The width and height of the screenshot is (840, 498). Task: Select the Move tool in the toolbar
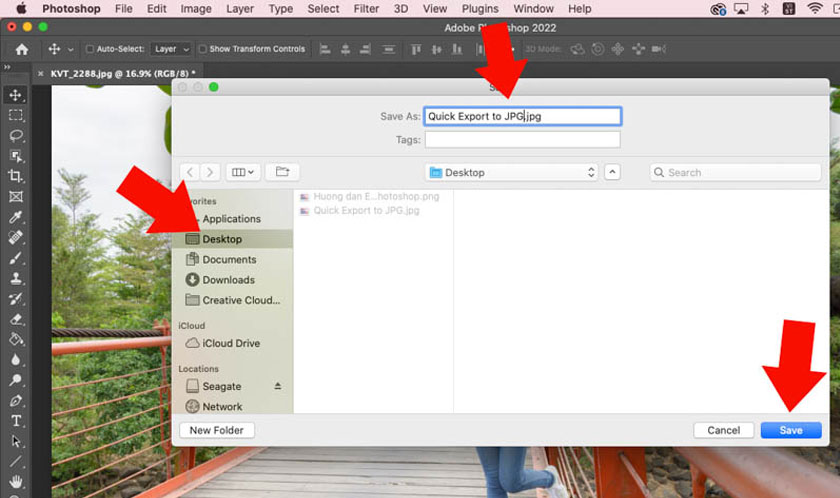point(16,95)
